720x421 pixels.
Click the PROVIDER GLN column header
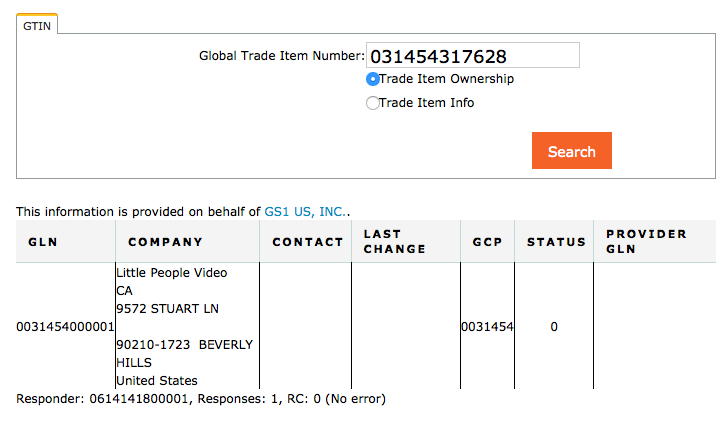coord(646,241)
